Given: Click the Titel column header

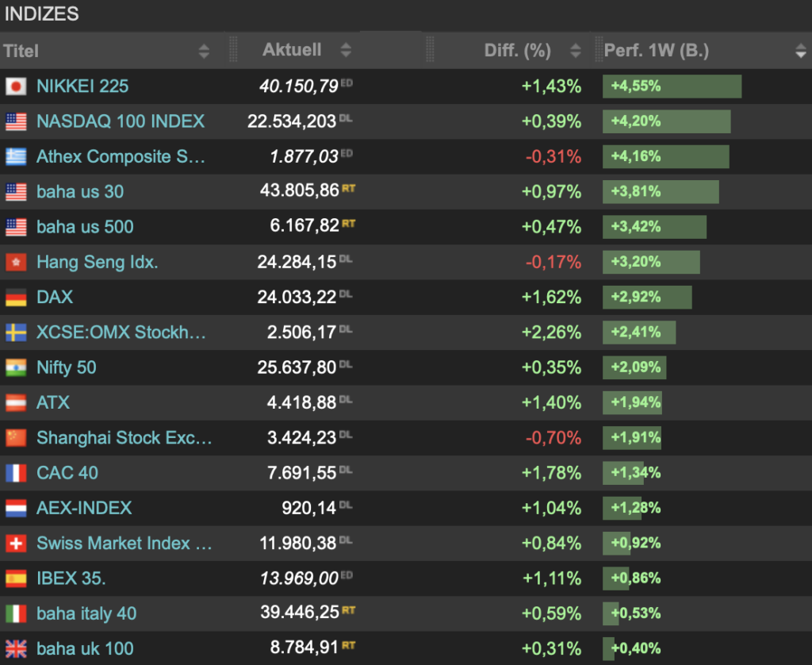Looking at the screenshot, I should (21, 51).
